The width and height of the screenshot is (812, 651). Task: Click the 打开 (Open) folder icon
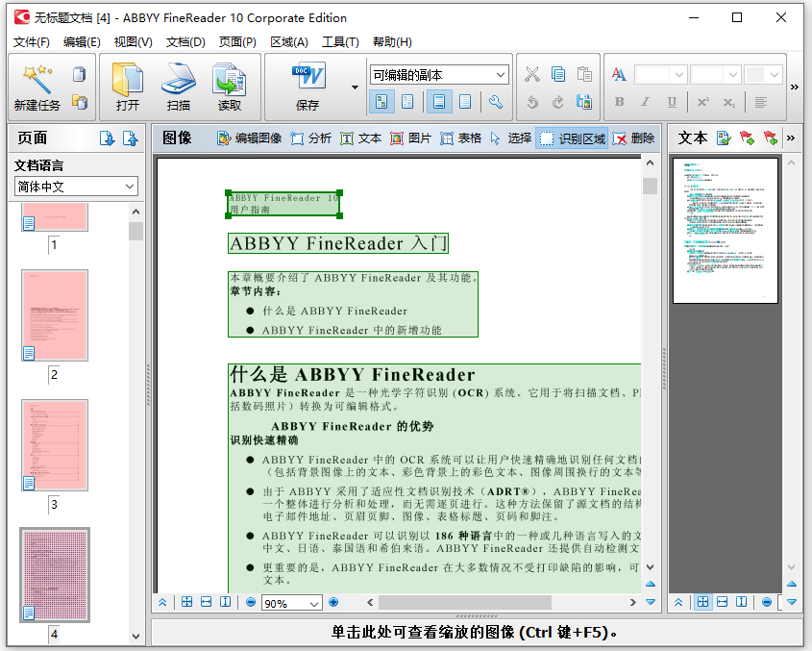click(127, 77)
